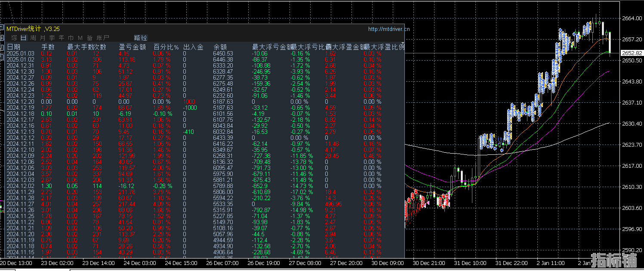Open the 币 symbol tab

[x=71, y=38]
